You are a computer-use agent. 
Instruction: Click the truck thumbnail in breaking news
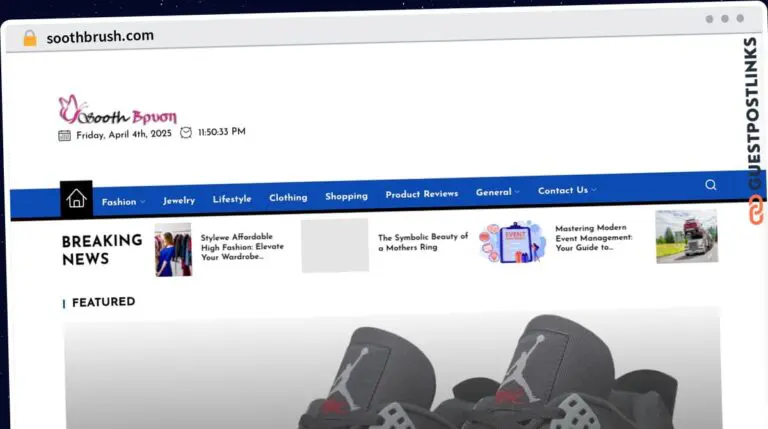pyautogui.click(x=686, y=237)
